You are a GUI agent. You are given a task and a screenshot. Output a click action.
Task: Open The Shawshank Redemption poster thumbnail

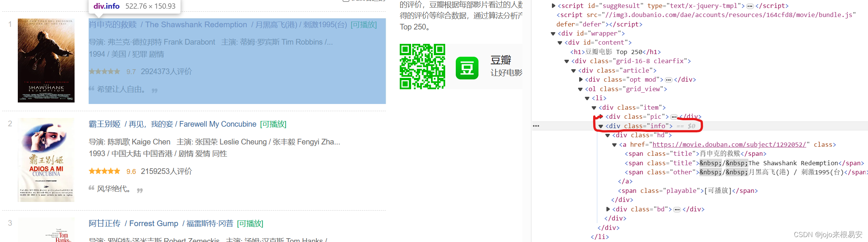click(x=46, y=60)
